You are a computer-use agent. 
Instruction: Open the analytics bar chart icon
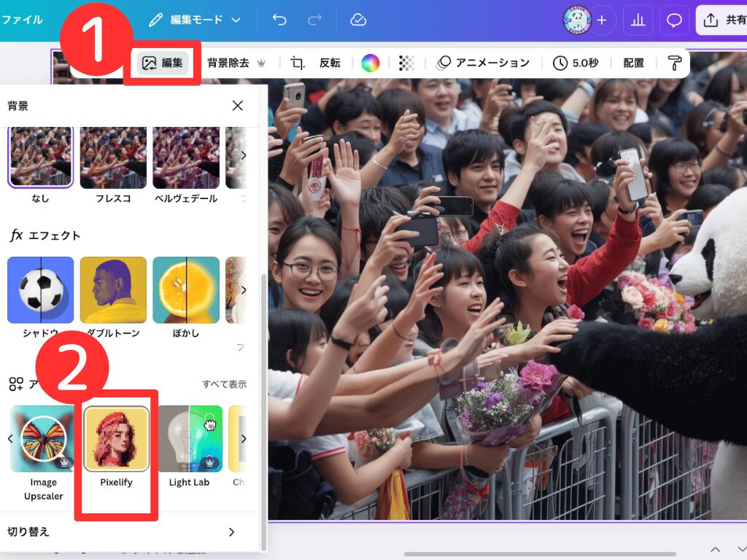coord(638,20)
